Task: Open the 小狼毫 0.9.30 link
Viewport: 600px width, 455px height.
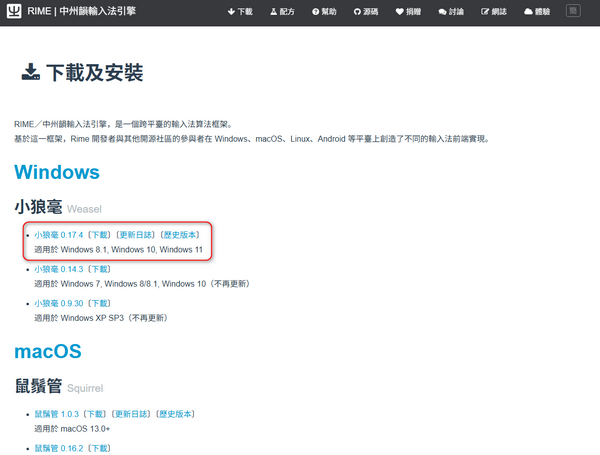Action: click(59, 303)
